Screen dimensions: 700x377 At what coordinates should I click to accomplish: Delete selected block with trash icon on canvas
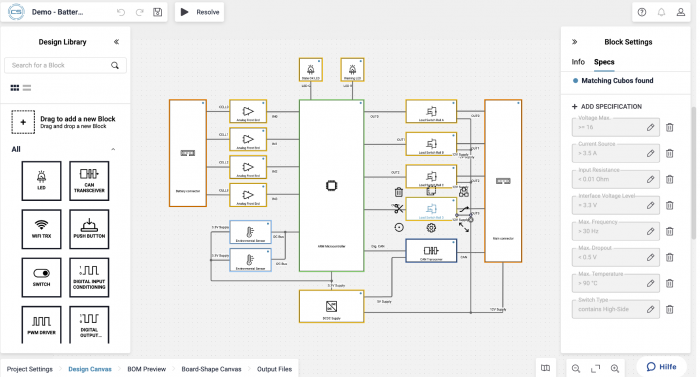[x=399, y=192]
